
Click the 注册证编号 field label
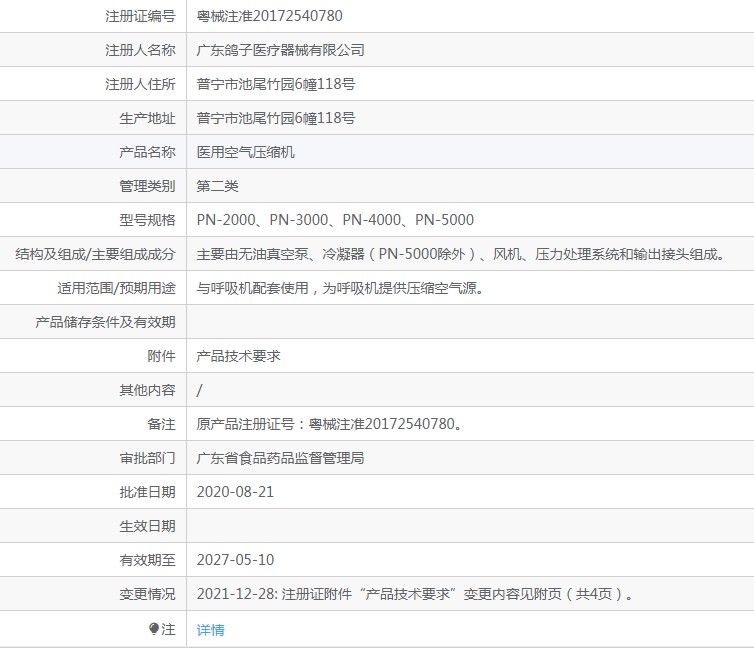tap(140, 16)
